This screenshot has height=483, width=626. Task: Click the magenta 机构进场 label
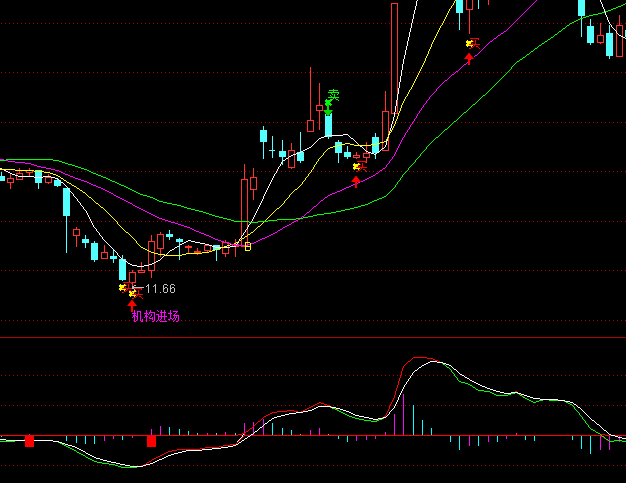(x=156, y=317)
